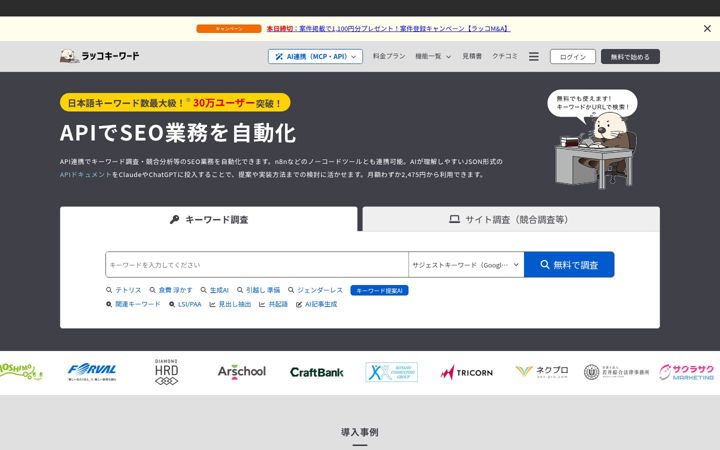Search the sample keyword 引越し 準備

click(x=259, y=290)
